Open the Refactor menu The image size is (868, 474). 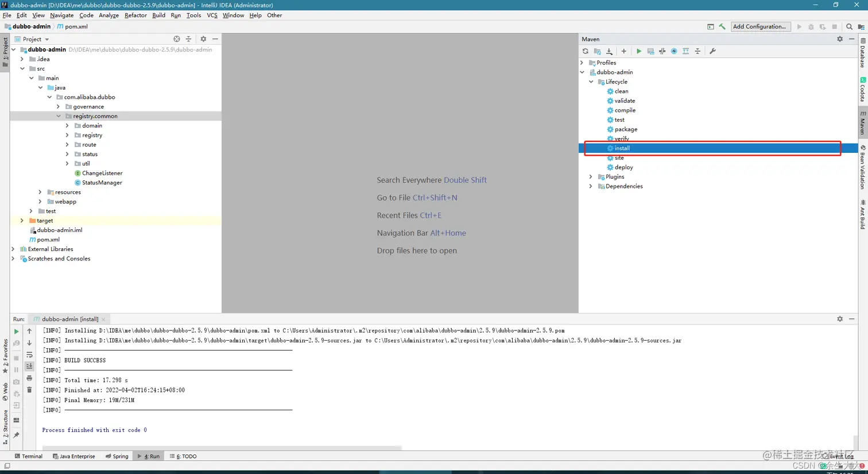coord(135,16)
